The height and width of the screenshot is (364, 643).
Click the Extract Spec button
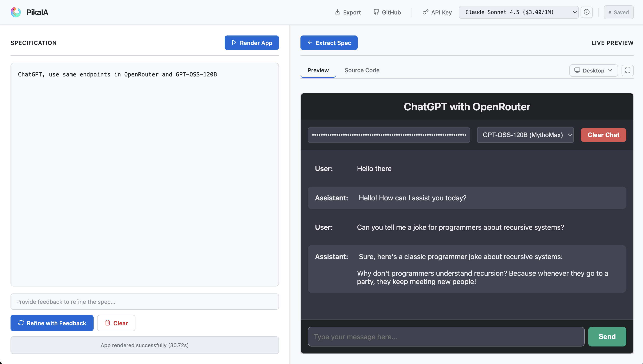[x=329, y=43]
